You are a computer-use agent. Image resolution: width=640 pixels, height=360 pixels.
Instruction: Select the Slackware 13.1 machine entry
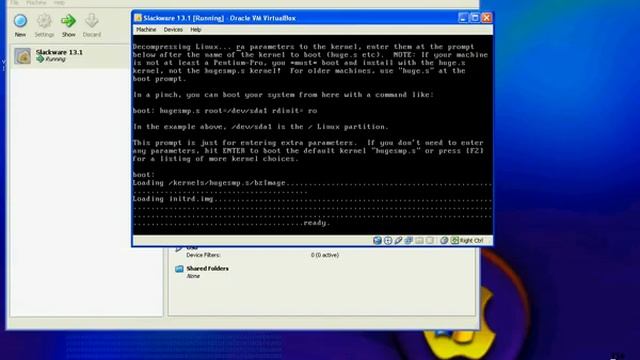(x=69, y=56)
